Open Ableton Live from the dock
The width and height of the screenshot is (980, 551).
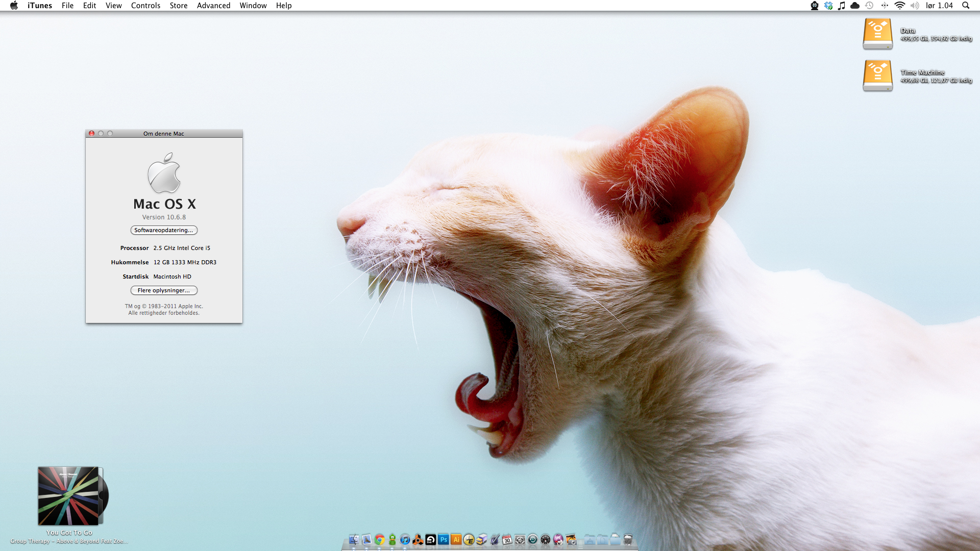(x=431, y=539)
